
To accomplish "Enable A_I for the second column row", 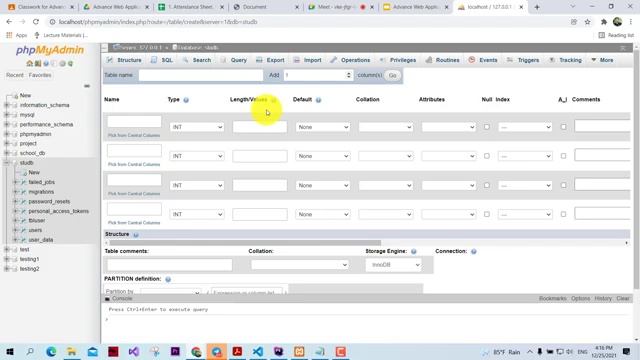I will [563, 156].
